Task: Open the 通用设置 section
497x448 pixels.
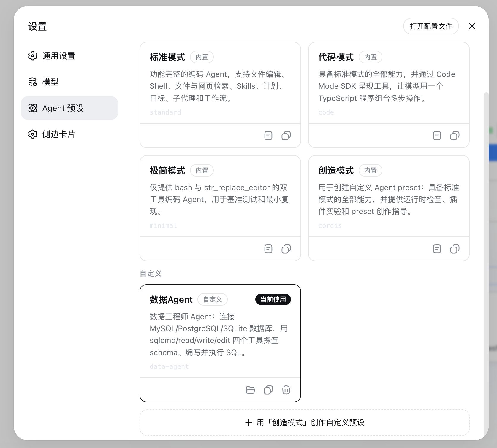Action: coord(69,56)
